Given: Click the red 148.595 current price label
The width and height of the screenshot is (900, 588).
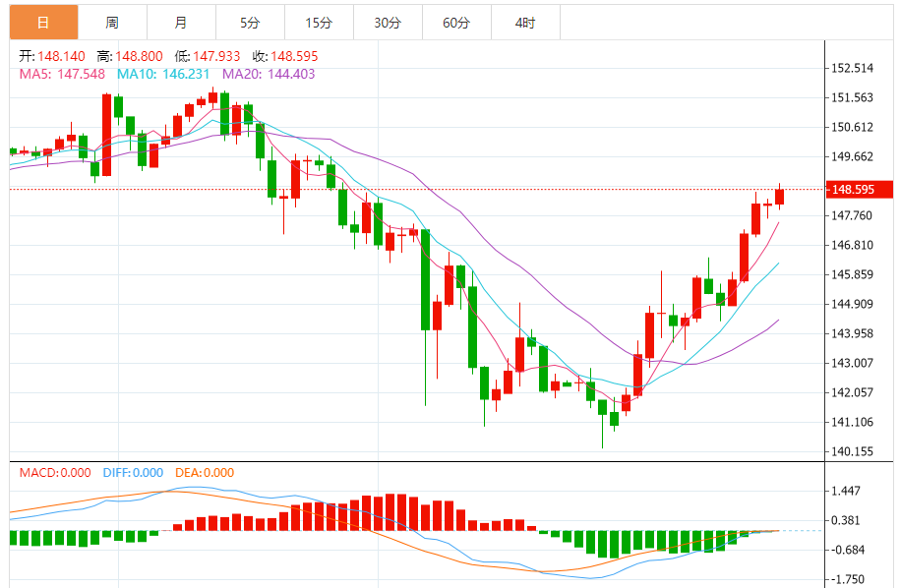Looking at the screenshot, I should coord(860,190).
